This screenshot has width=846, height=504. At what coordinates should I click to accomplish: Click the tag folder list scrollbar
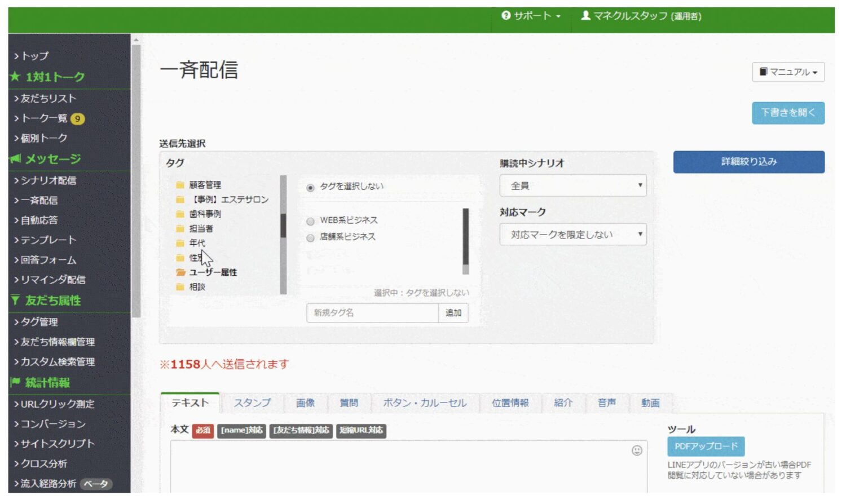[x=283, y=235]
